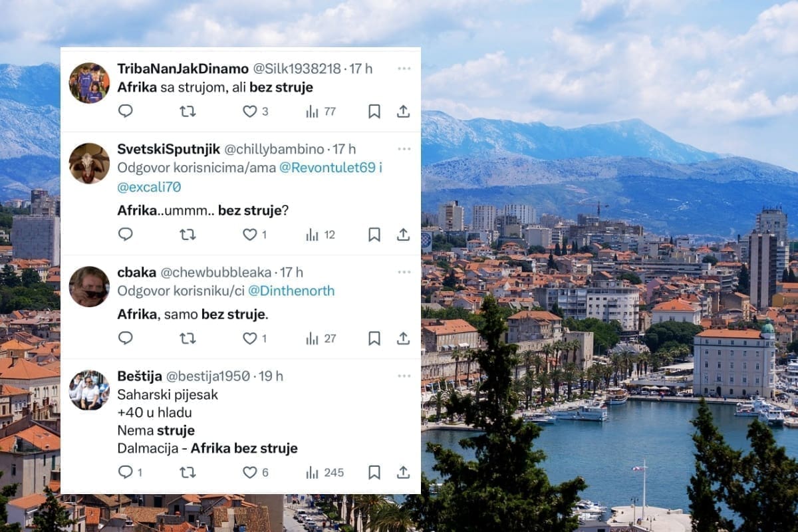This screenshot has width=798, height=532.
Task: Retweet the TribaNanJakDinamo post
Action: [x=188, y=111]
